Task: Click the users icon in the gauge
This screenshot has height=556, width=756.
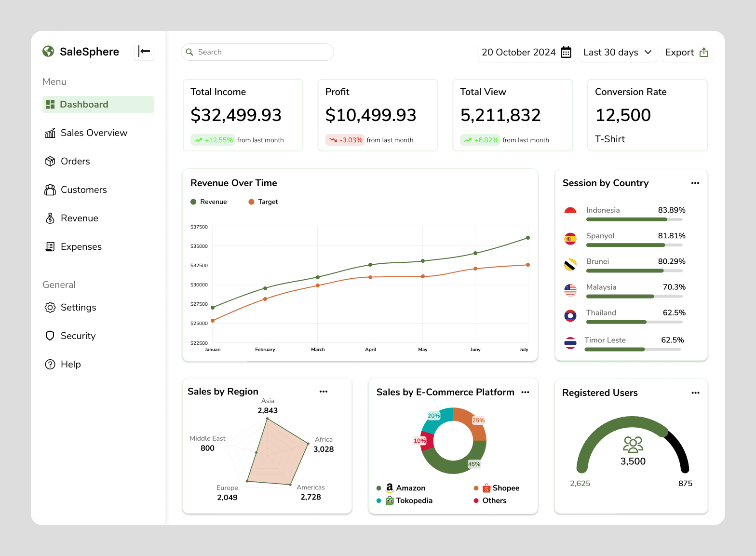Action: [633, 445]
